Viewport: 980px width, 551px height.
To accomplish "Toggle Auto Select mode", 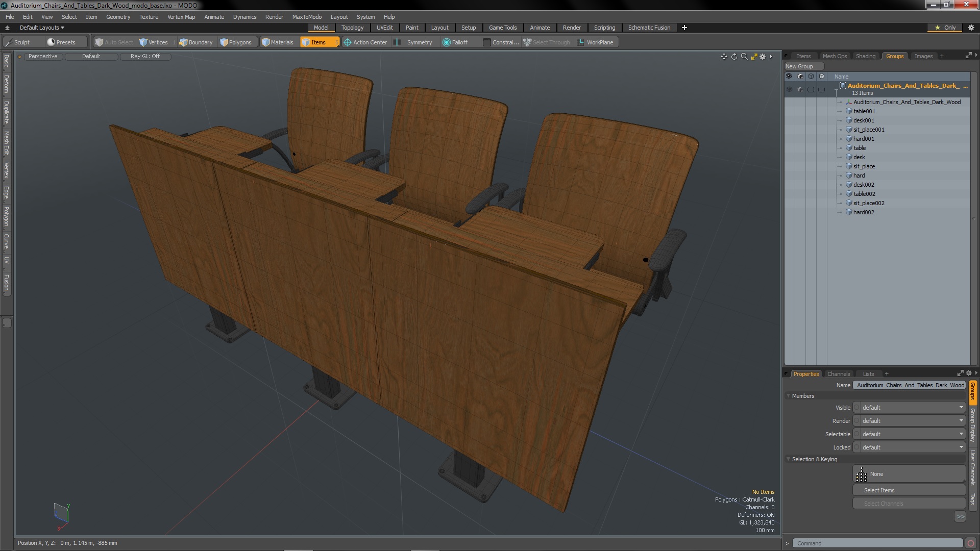I will click(x=114, y=42).
